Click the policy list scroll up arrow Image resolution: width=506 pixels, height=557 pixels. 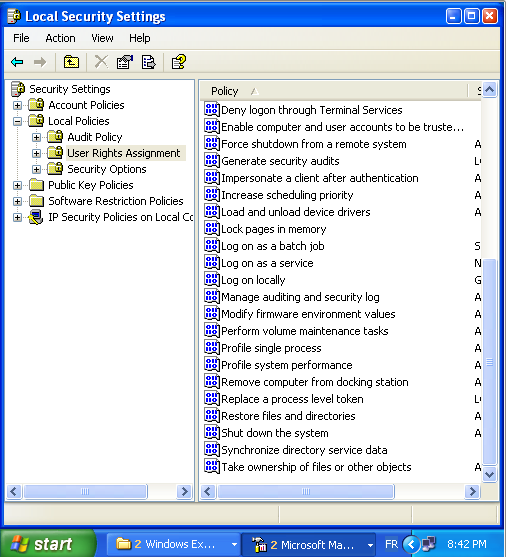tap(490, 90)
